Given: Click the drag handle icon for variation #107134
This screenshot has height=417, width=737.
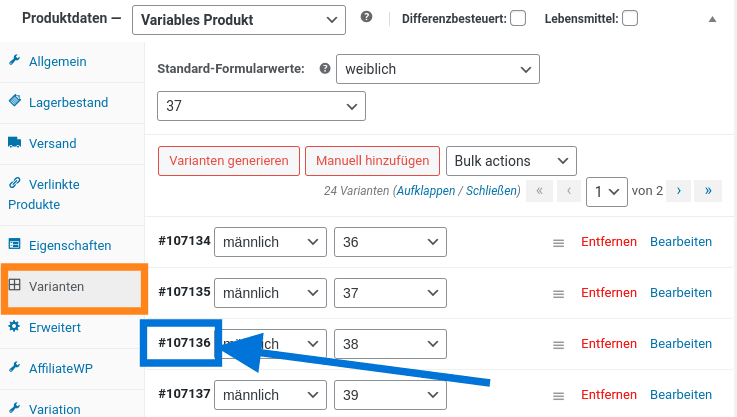Looking at the screenshot, I should [x=559, y=242].
